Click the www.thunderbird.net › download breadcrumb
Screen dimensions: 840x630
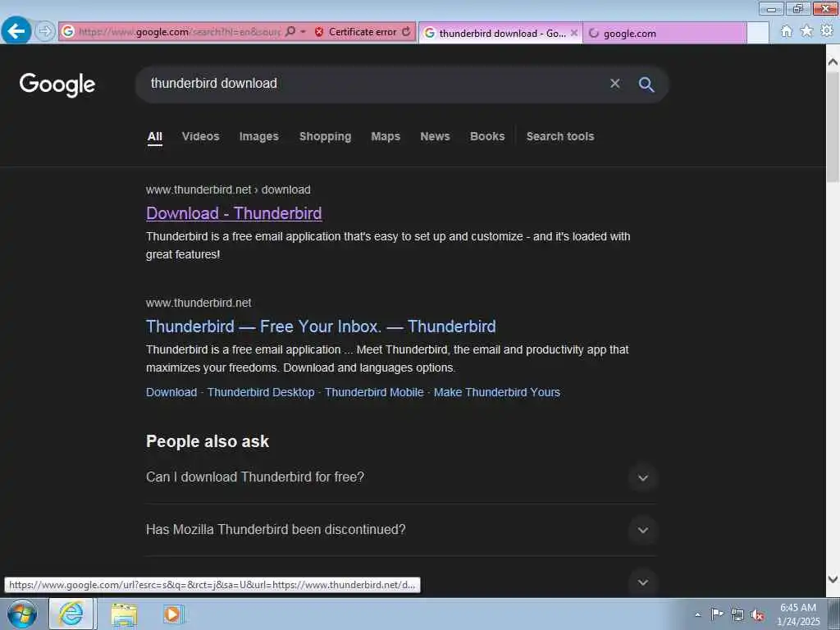(x=228, y=189)
